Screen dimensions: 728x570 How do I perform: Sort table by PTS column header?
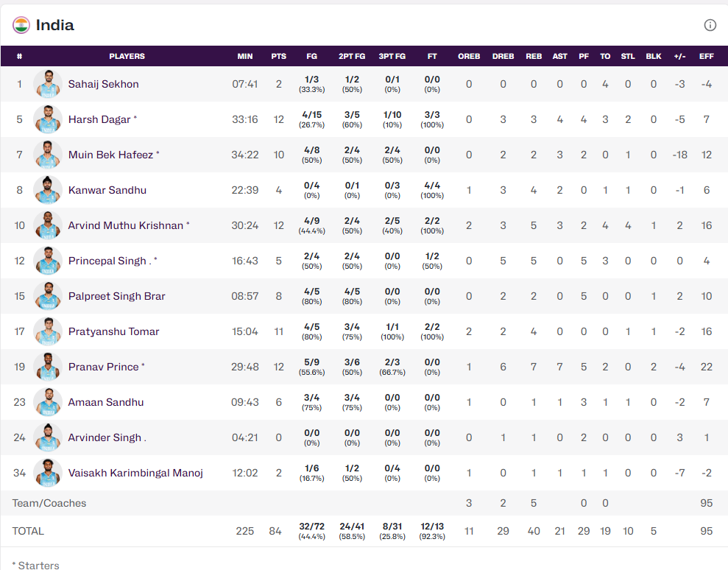click(278, 56)
